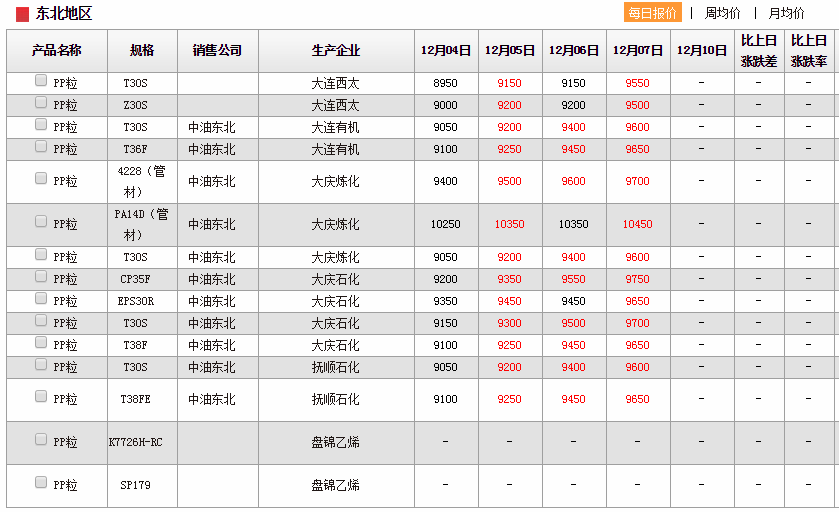Image resolution: width=839 pixels, height=512 pixels.
Task: Toggle the PA14D（管材）row checkbox
Action: (x=41, y=221)
